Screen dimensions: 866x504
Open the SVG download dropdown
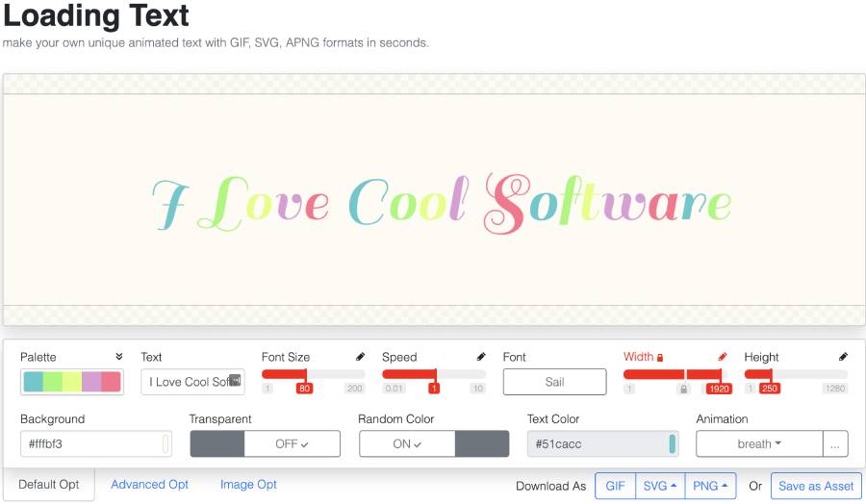pyautogui.click(x=660, y=486)
